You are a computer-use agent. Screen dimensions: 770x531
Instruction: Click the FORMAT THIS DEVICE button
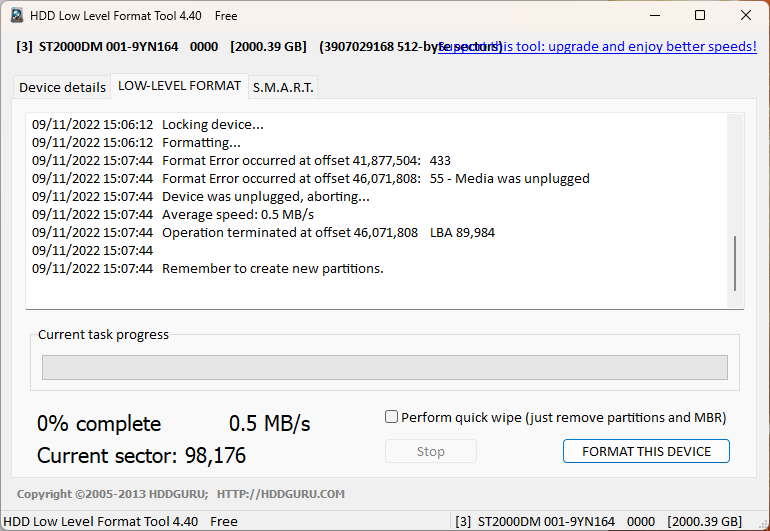pos(646,451)
